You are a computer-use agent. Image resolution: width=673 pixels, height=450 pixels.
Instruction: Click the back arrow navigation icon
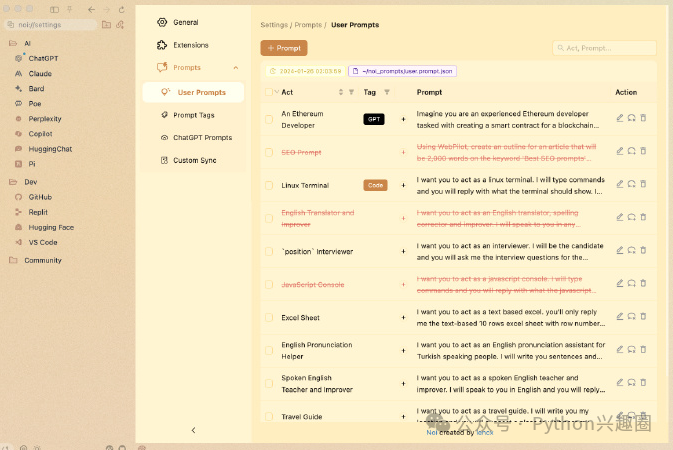[x=91, y=9]
